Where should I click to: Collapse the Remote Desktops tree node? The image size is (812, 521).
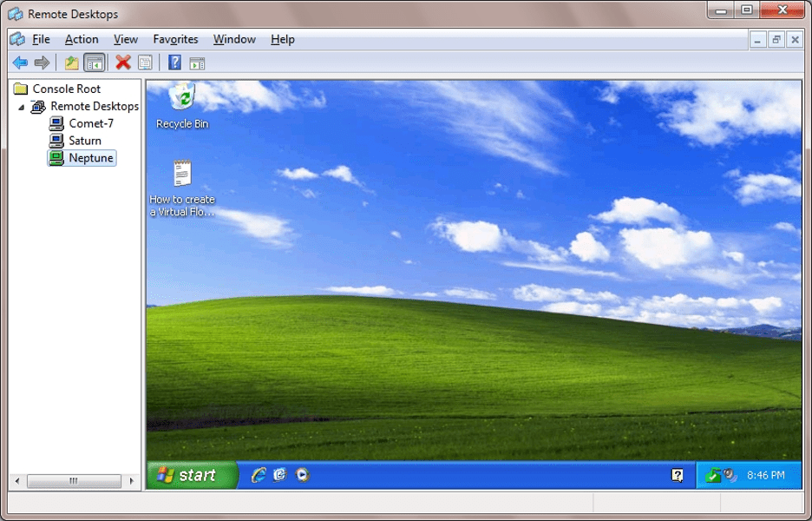[x=22, y=108]
